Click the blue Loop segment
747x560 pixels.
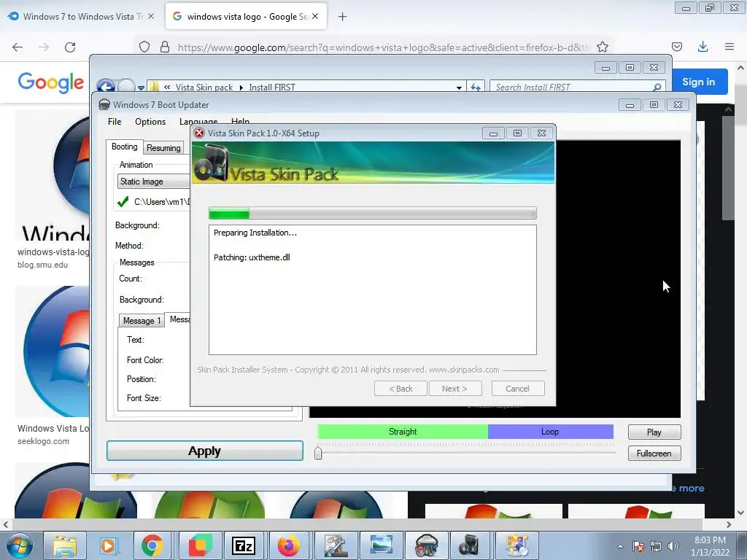click(x=550, y=432)
